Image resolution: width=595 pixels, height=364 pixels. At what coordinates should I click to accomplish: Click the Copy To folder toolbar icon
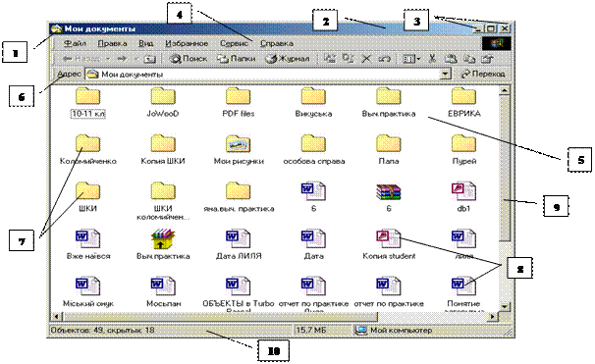(x=348, y=59)
